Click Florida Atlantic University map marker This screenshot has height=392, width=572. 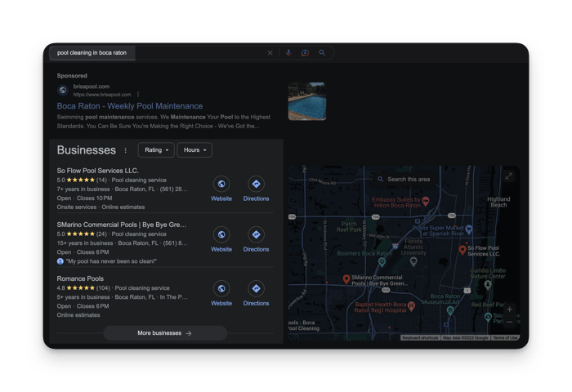pyautogui.click(x=413, y=261)
